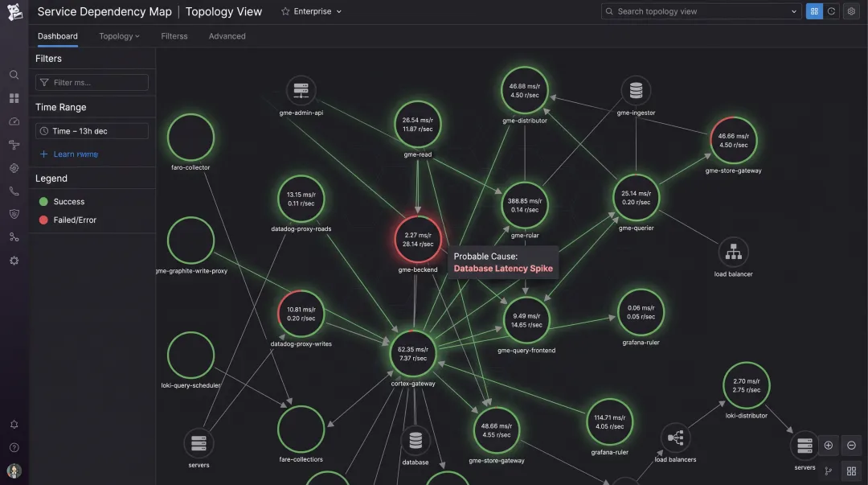Viewport: 868px width, 485px height.
Task: Switch to the Dashboard tab
Action: (58, 36)
